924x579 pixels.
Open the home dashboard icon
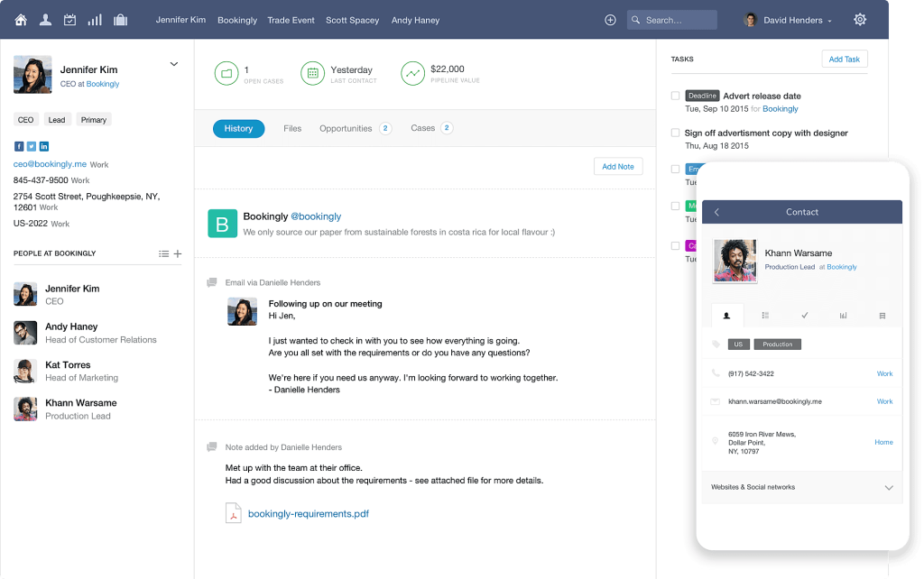21,20
